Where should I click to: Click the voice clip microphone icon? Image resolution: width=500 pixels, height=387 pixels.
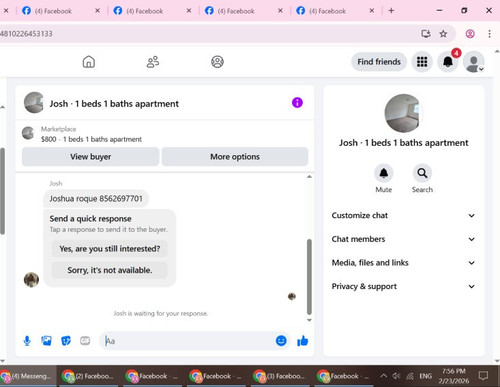click(x=27, y=341)
